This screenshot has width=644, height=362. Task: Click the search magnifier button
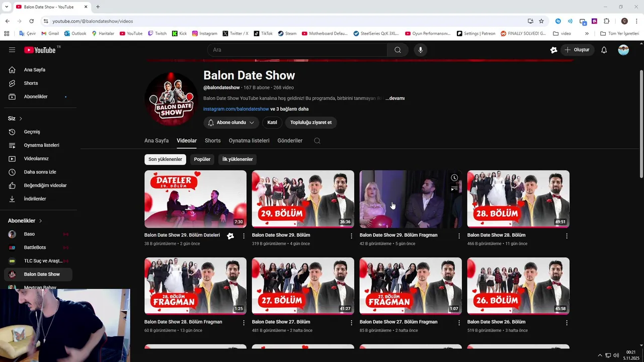(397, 50)
